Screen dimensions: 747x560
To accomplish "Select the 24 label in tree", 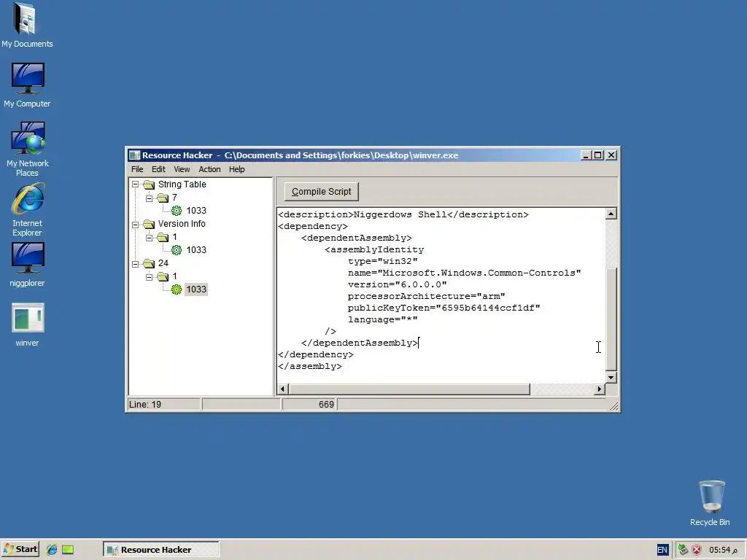I will (163, 263).
